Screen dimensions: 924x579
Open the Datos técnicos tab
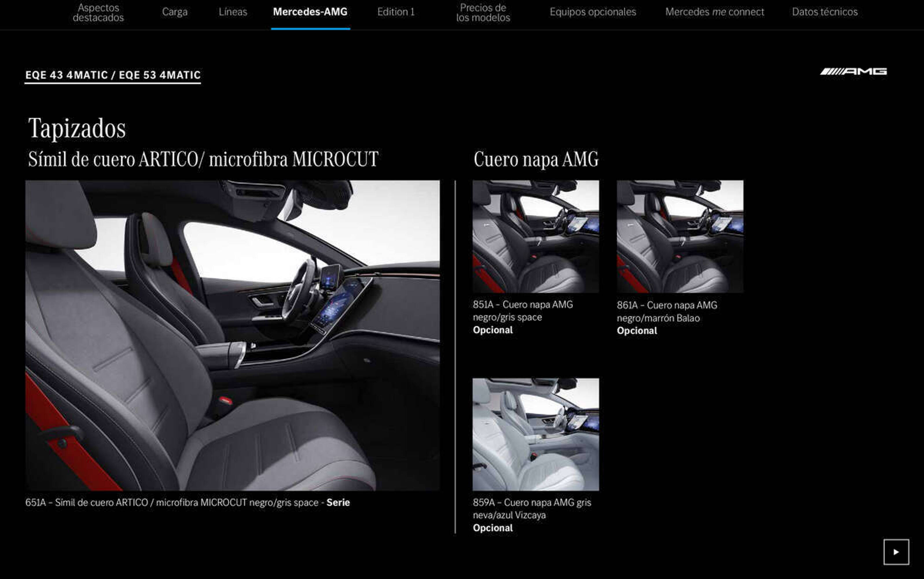pyautogui.click(x=825, y=12)
